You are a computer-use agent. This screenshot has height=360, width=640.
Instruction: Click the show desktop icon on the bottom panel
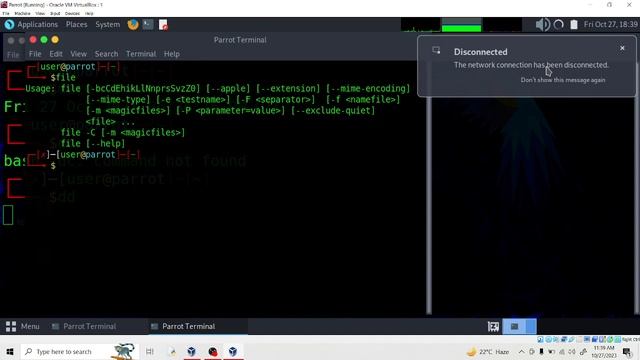(x=493, y=327)
